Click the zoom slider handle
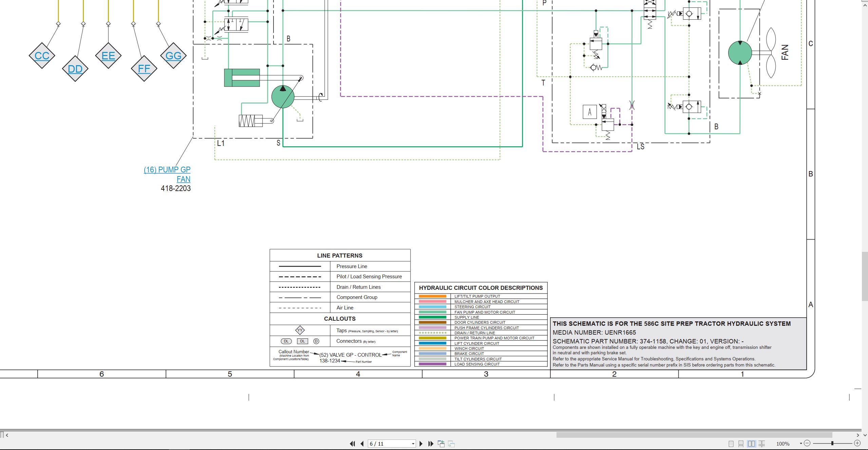Screen dimensions: 868x450 point(832,443)
